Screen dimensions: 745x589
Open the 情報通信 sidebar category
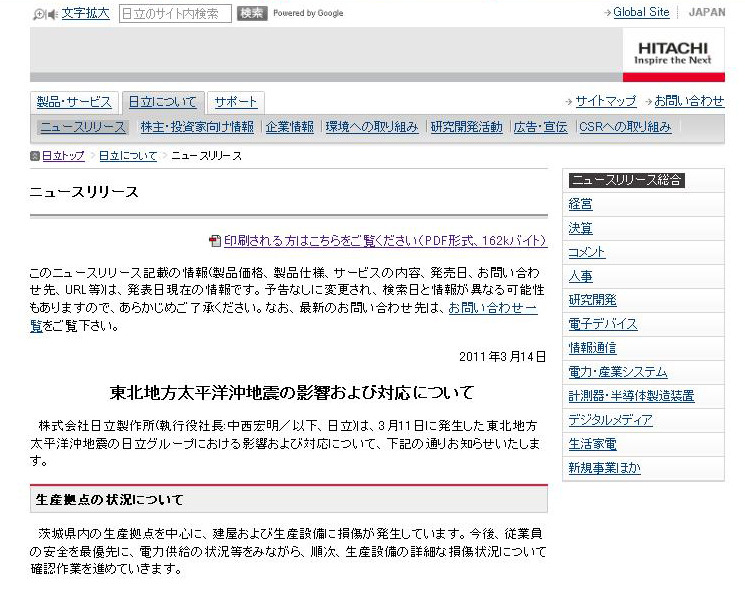tap(592, 348)
